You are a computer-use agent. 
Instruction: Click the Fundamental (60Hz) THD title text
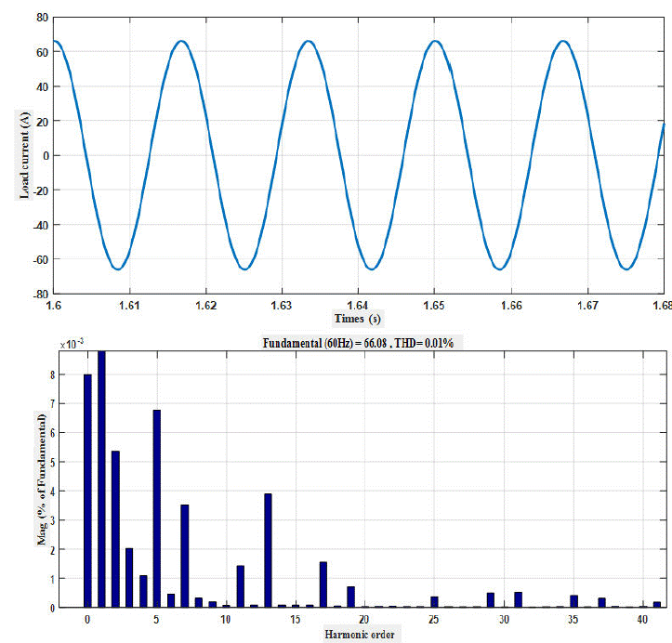pyautogui.click(x=362, y=343)
